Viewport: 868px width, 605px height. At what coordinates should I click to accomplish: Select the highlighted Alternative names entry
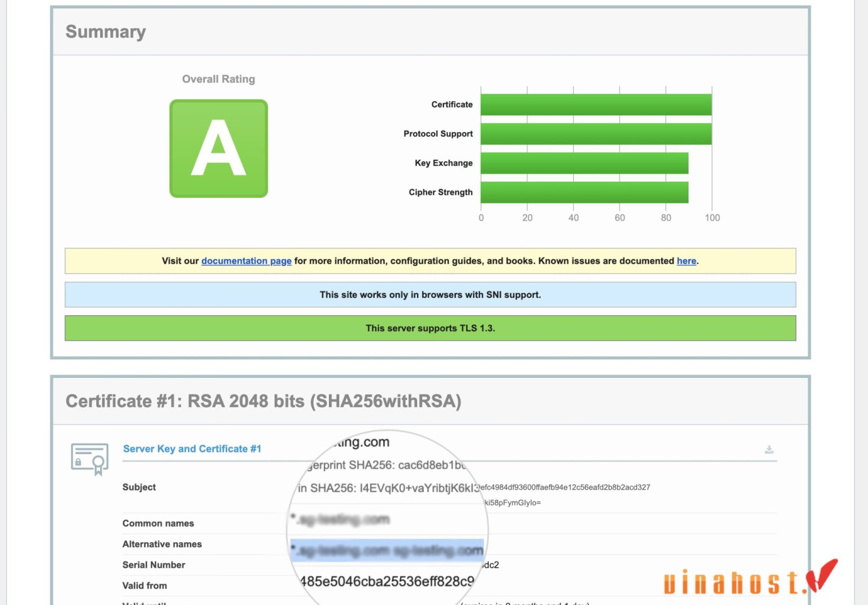coord(389,550)
